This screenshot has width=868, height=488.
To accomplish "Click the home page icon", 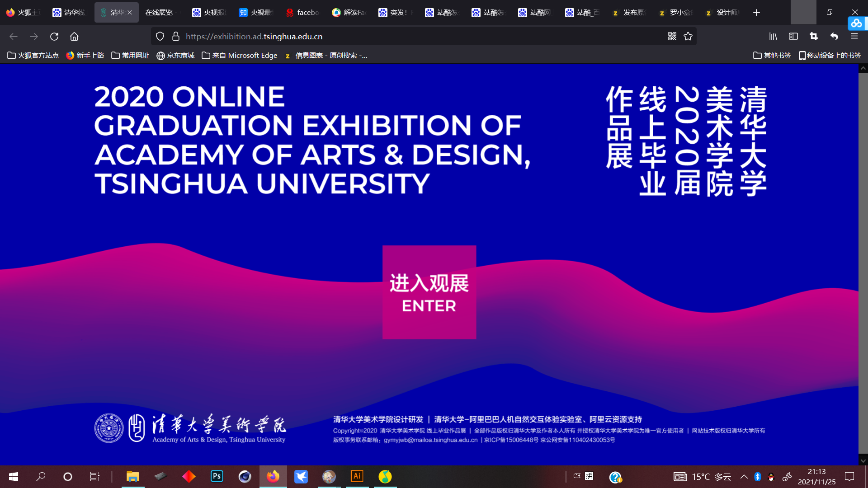I will [74, 37].
